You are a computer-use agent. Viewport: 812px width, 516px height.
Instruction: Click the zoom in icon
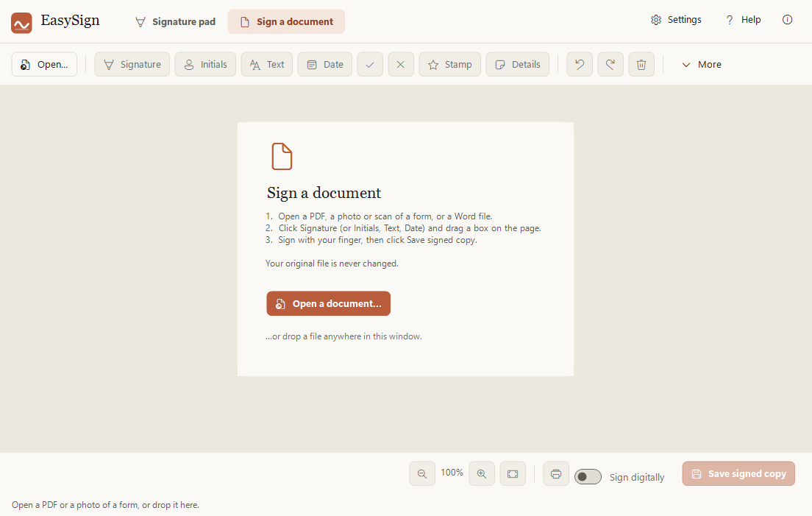tap(482, 473)
